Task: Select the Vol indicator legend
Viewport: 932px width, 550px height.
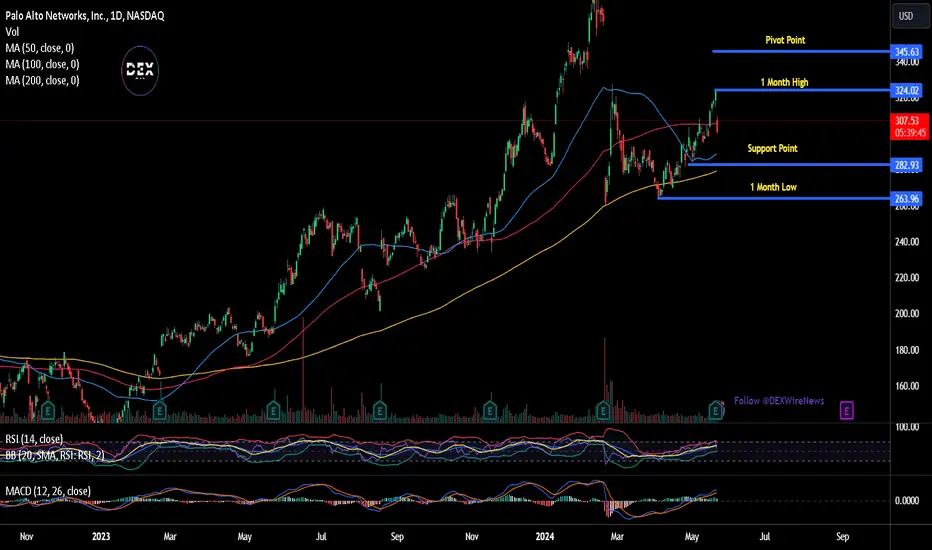Action: tap(12, 32)
